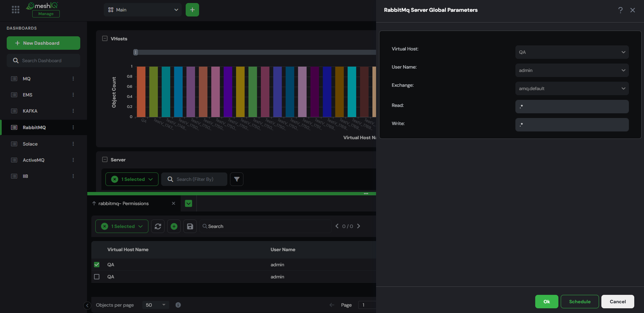Click the save icon in Permissions toolbar

click(190, 226)
